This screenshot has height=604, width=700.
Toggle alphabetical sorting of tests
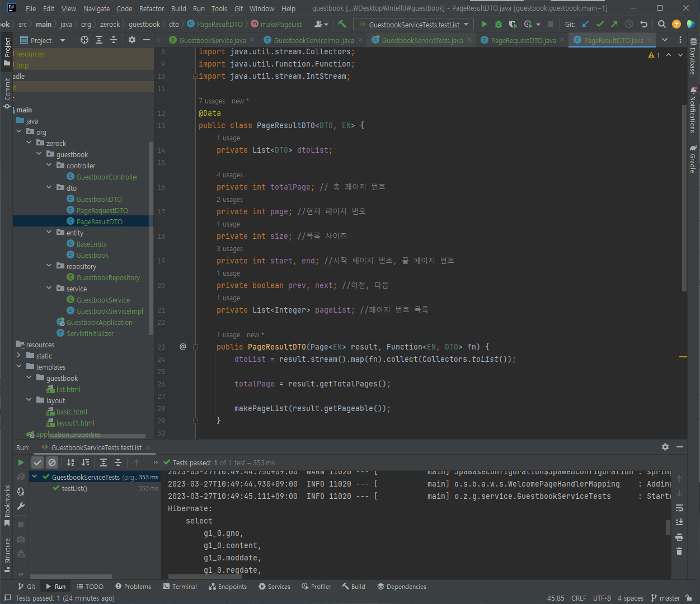point(71,463)
